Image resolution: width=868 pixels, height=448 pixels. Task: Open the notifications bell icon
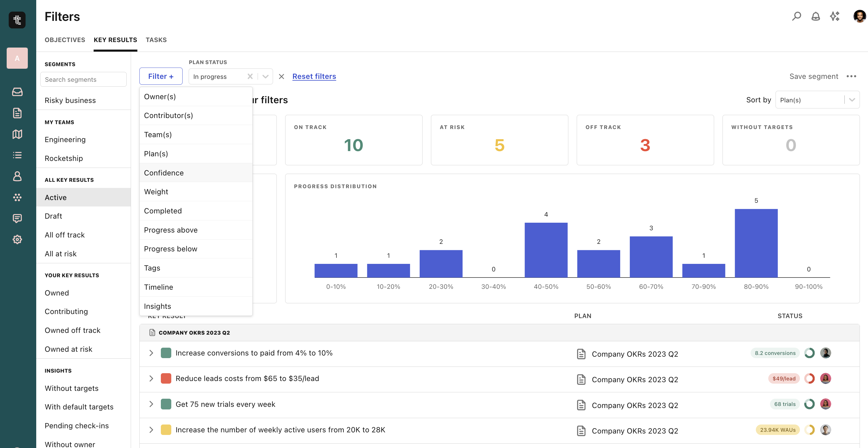pyautogui.click(x=816, y=16)
